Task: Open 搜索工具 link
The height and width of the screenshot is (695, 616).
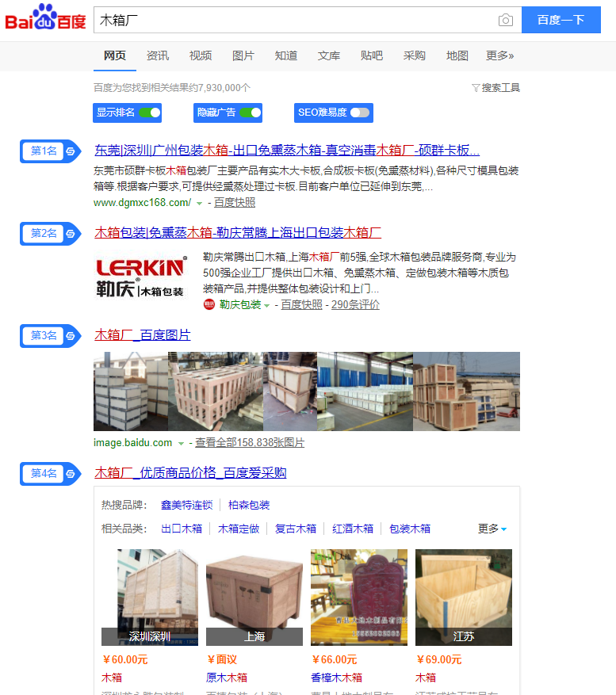Action: [x=501, y=88]
